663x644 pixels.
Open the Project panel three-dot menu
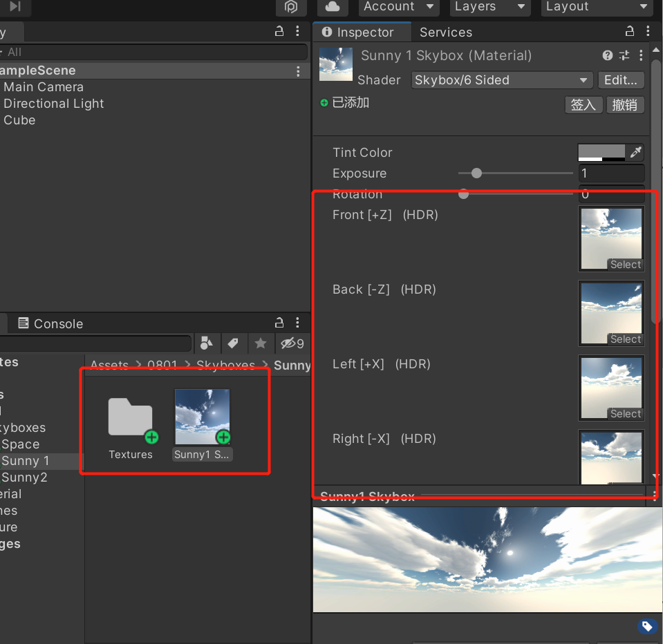298,323
